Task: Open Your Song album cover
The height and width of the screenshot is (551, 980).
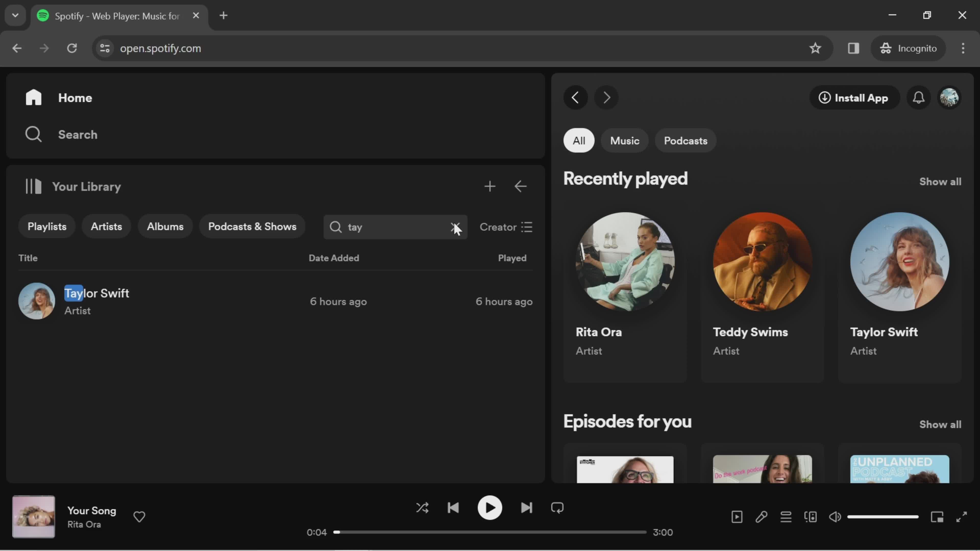Action: [33, 517]
